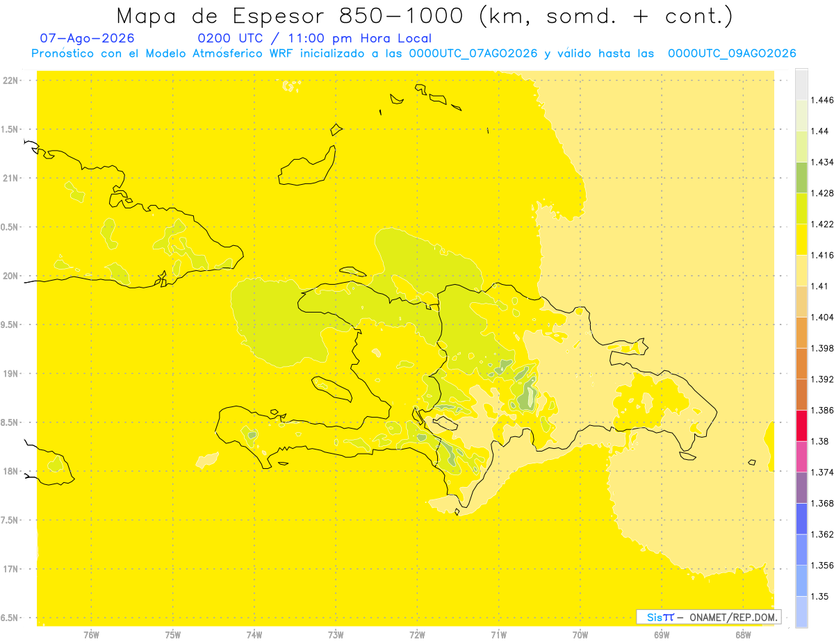
Task: Click the legend value "1.356"
Action: coord(823,565)
